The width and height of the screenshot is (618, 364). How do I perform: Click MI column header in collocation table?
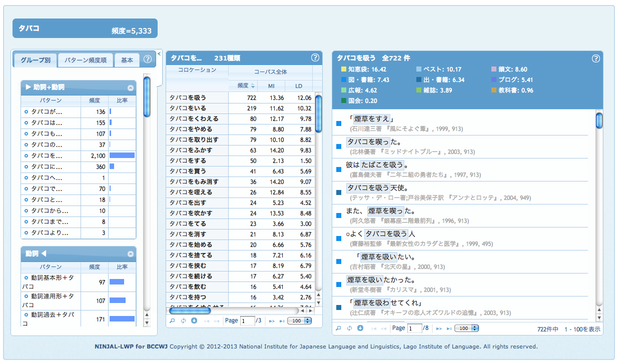tap(271, 86)
